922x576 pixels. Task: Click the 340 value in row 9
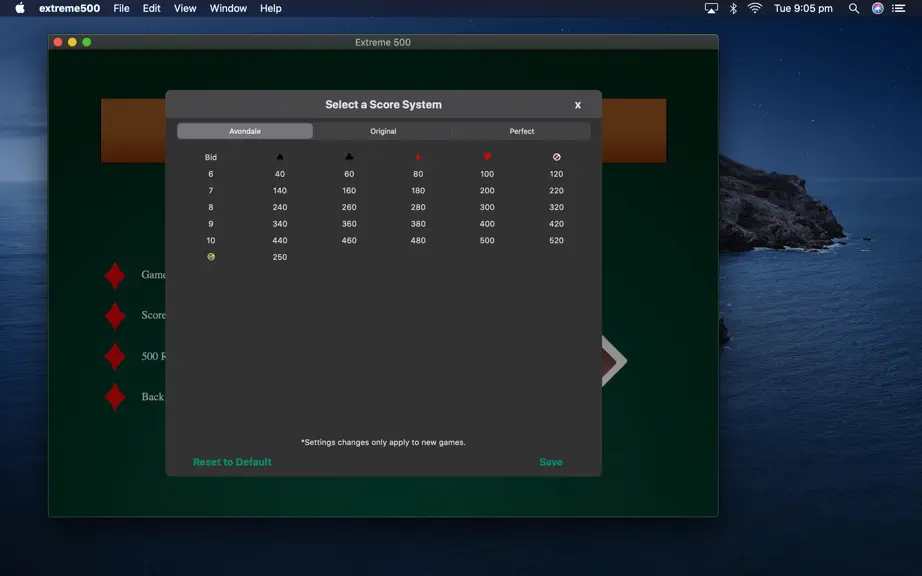click(280, 224)
